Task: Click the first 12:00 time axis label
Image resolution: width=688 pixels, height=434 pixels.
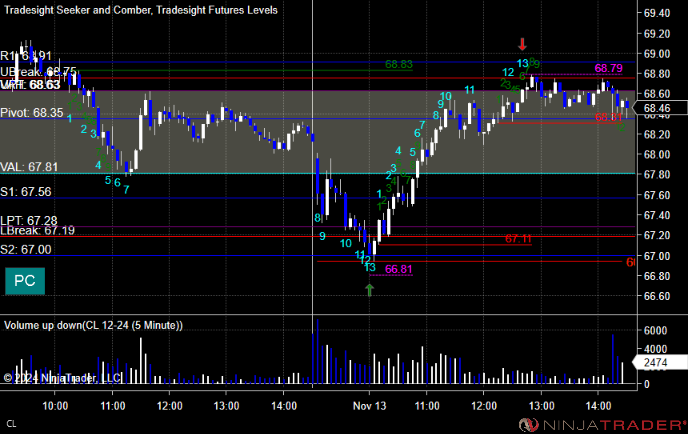Action: [170, 406]
